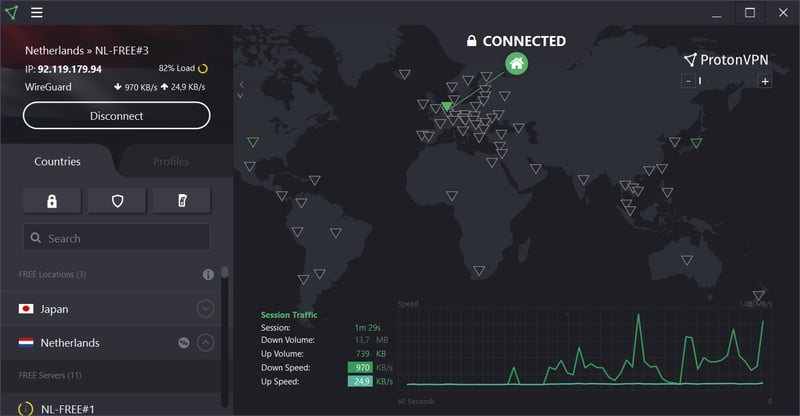Click the 82% Load ring icon
Viewport: 800px width, 416px height.
203,68
